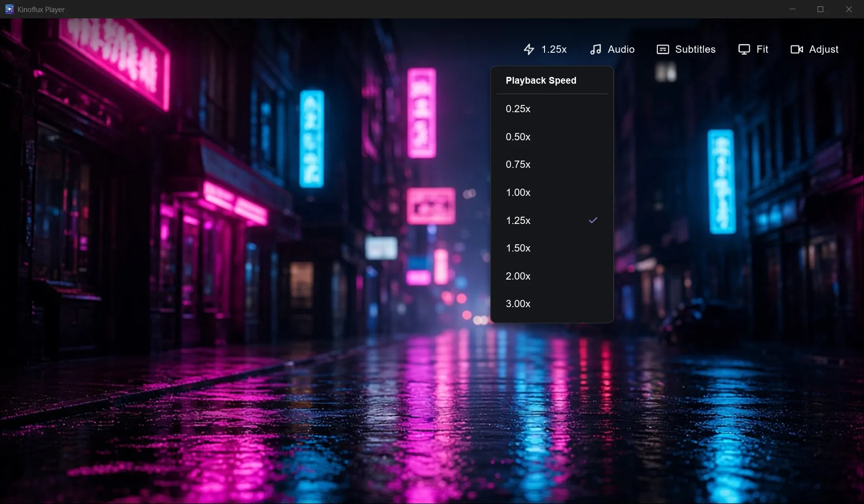This screenshot has height=504, width=864.
Task: Choose 0.75x playback speed
Action: pos(552,164)
